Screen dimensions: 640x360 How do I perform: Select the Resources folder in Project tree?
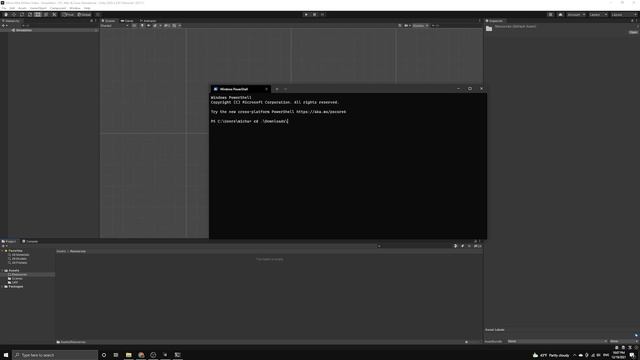(x=19, y=275)
